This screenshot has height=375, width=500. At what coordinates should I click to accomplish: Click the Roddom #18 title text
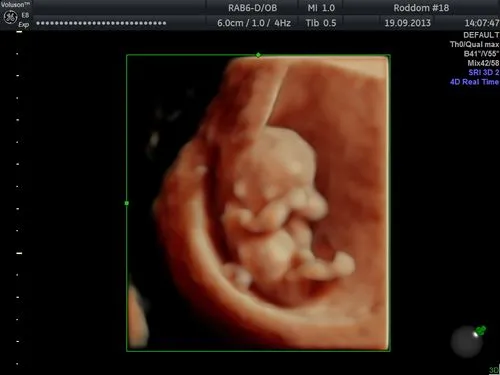click(421, 8)
